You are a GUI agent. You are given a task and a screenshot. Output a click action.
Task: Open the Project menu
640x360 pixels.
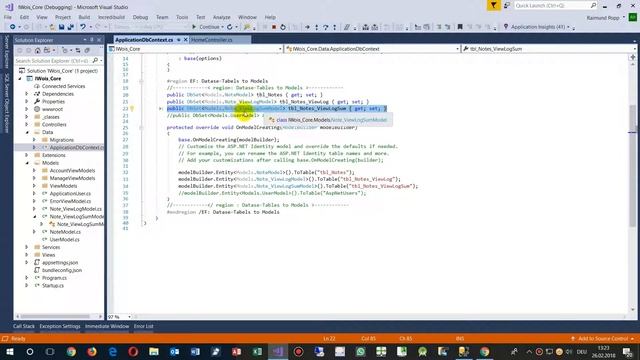(x=62, y=17)
